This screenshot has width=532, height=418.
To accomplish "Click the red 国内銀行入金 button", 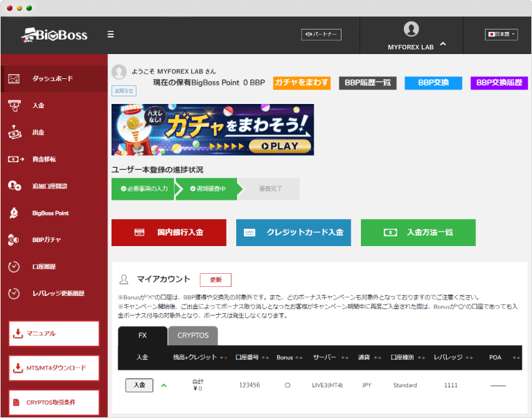I will pyautogui.click(x=169, y=233).
